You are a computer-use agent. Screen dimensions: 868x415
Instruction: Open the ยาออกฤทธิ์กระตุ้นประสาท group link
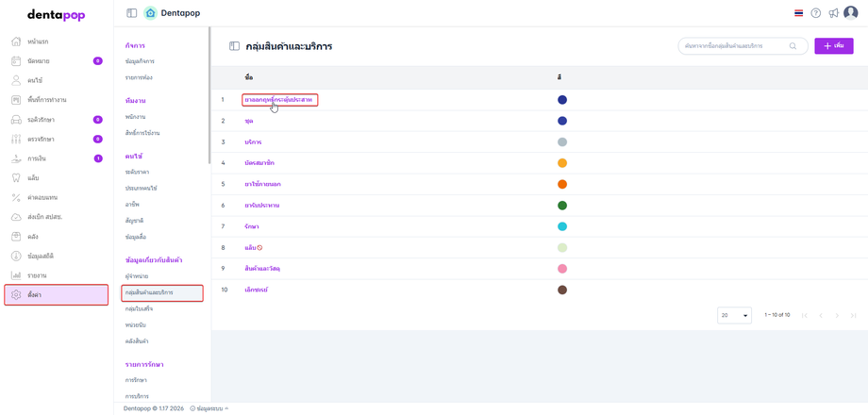tap(278, 100)
